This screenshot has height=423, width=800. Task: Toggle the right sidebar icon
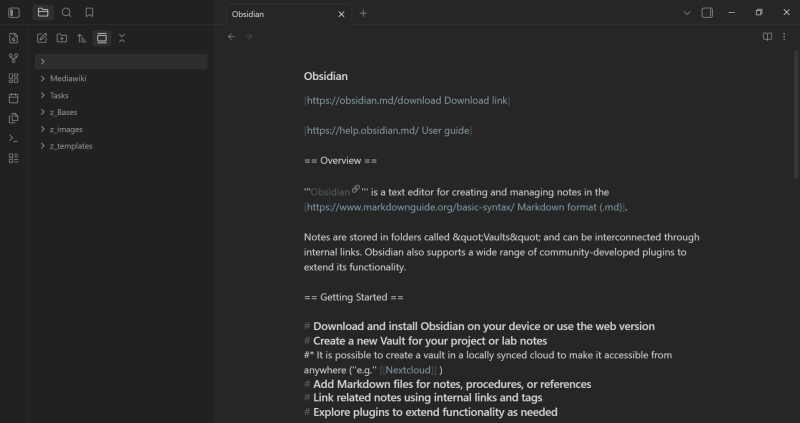[x=707, y=13]
